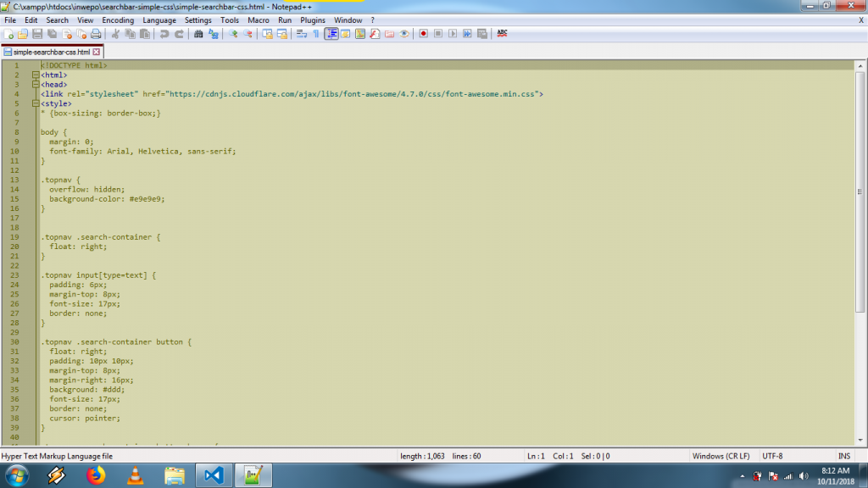Click the vertical scrollbar thumb

860,191
